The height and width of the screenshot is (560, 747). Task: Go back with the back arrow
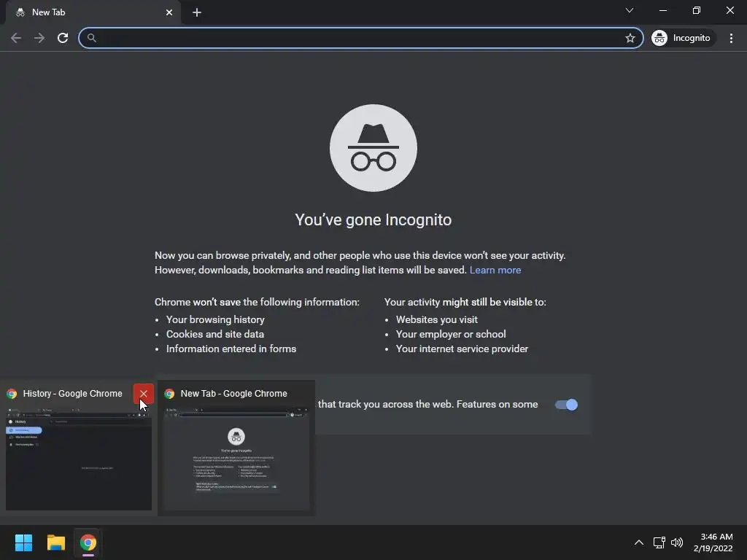pos(16,38)
